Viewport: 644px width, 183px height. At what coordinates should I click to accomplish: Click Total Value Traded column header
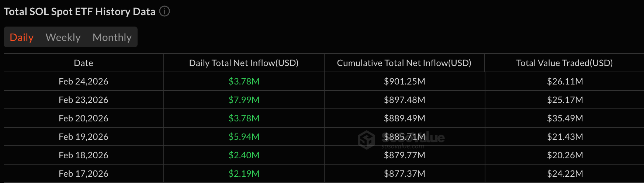564,63
